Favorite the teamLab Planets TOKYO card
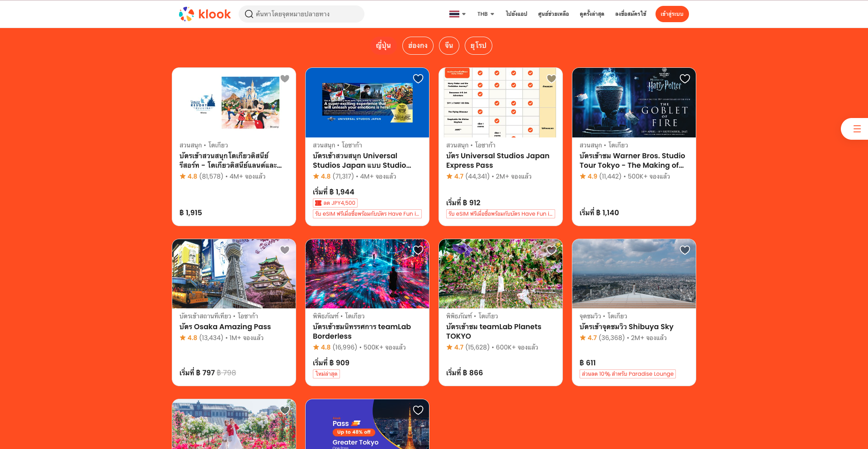The image size is (868, 449). (x=552, y=250)
